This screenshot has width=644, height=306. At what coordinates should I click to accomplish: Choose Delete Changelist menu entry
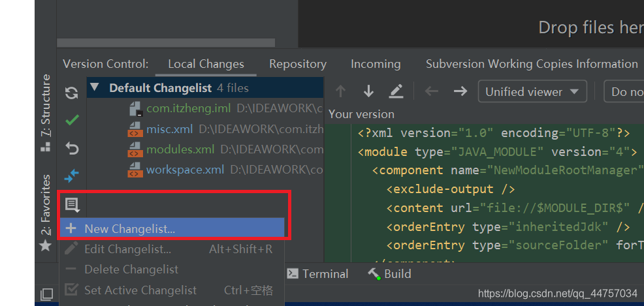pyautogui.click(x=172, y=269)
